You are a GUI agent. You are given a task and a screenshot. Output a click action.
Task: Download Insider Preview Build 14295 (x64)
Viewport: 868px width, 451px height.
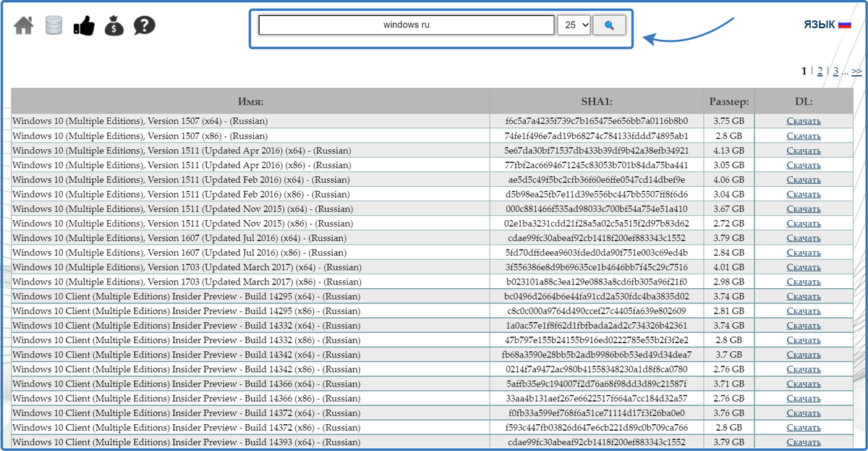point(804,296)
